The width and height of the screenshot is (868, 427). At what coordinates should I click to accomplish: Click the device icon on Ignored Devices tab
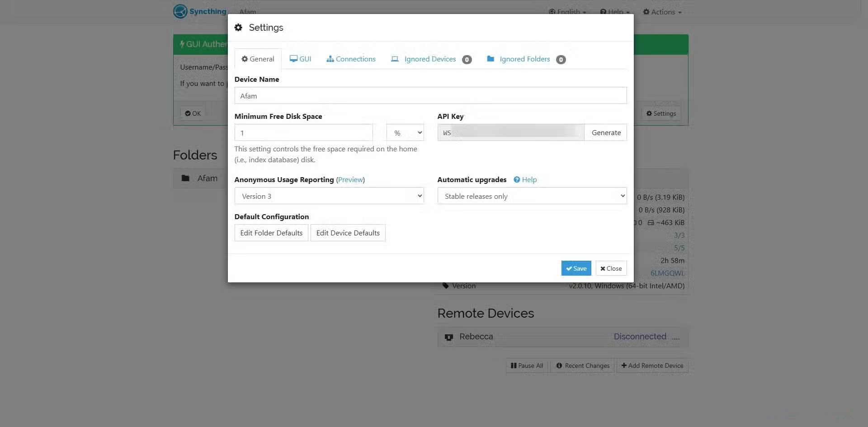point(394,59)
